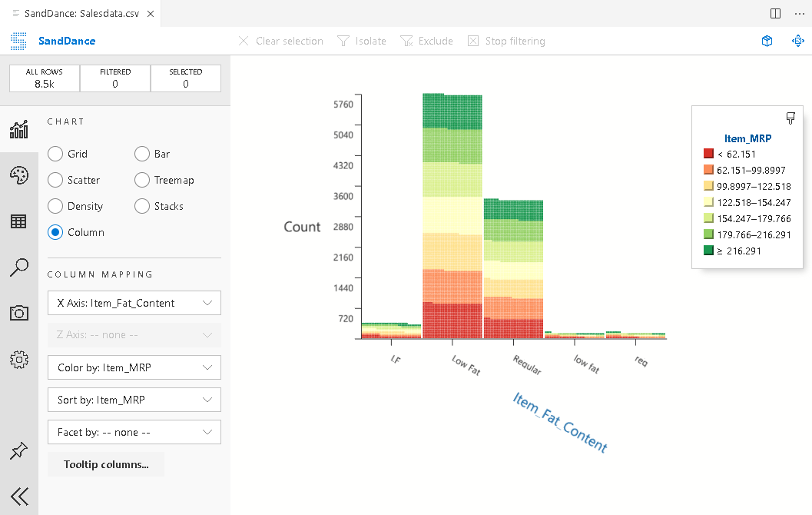Collapse the sidebar with double chevron icon
Viewport: 812px width, 515px height.
[18, 497]
